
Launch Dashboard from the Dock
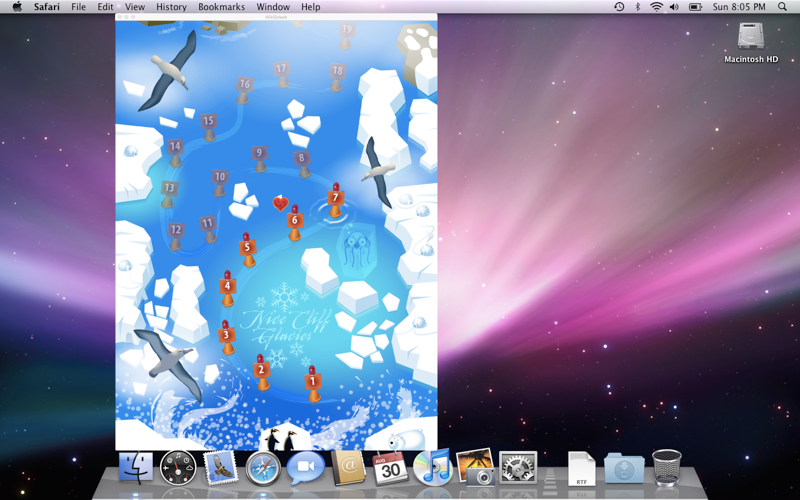pos(178,467)
